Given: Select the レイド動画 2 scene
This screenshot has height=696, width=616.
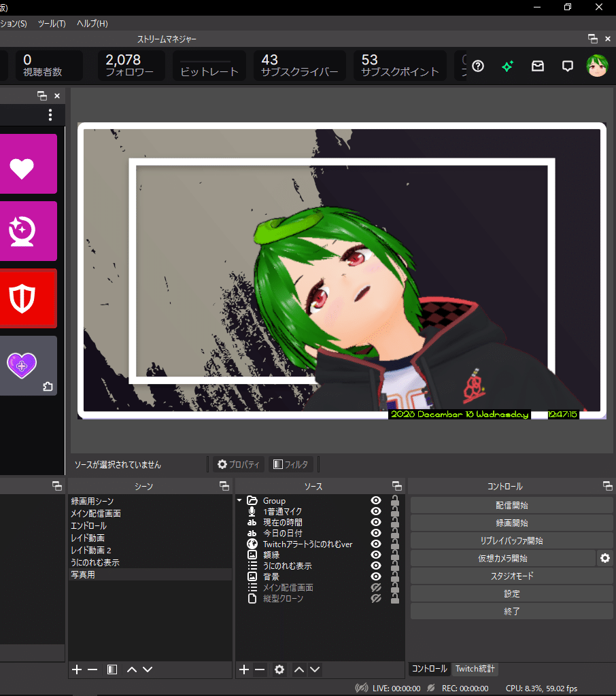Looking at the screenshot, I should point(150,550).
